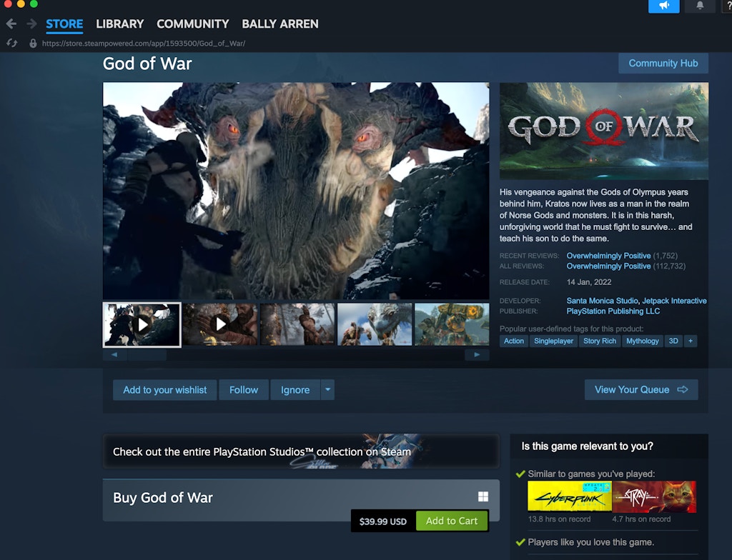
Task: Reload the page with the refresh icon
Action: [x=11, y=44]
